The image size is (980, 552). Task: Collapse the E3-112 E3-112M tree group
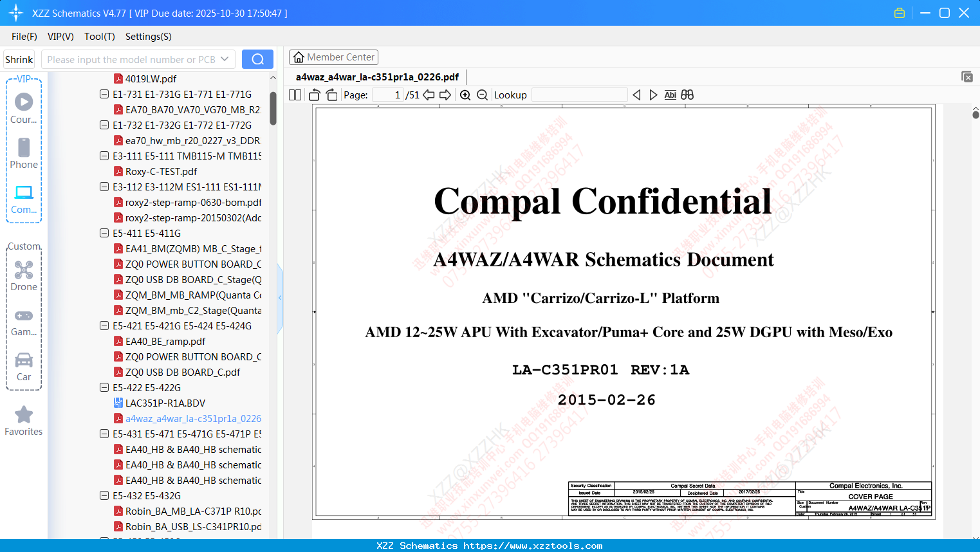click(x=104, y=187)
